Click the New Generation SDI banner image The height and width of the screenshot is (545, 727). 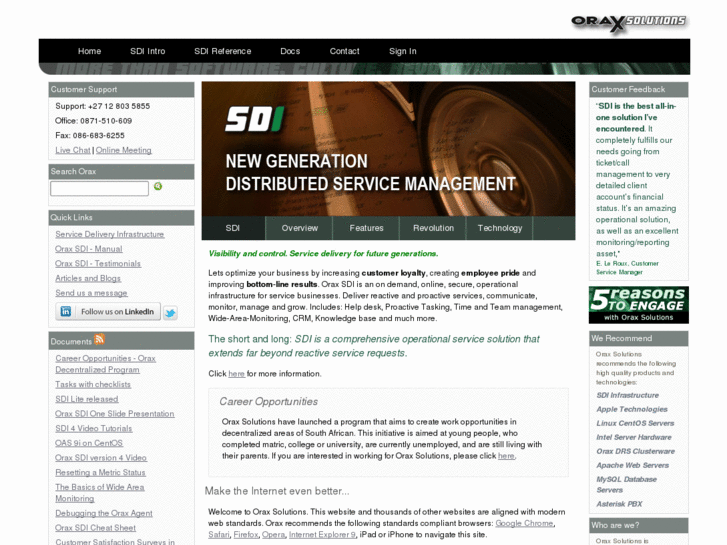coord(388,149)
